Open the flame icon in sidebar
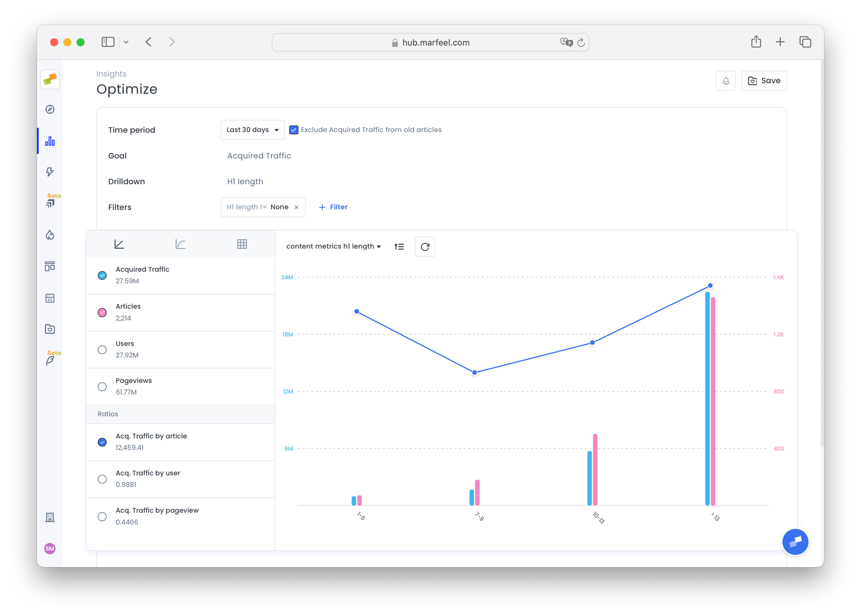Image resolution: width=861 pixels, height=616 pixels. coord(50,235)
